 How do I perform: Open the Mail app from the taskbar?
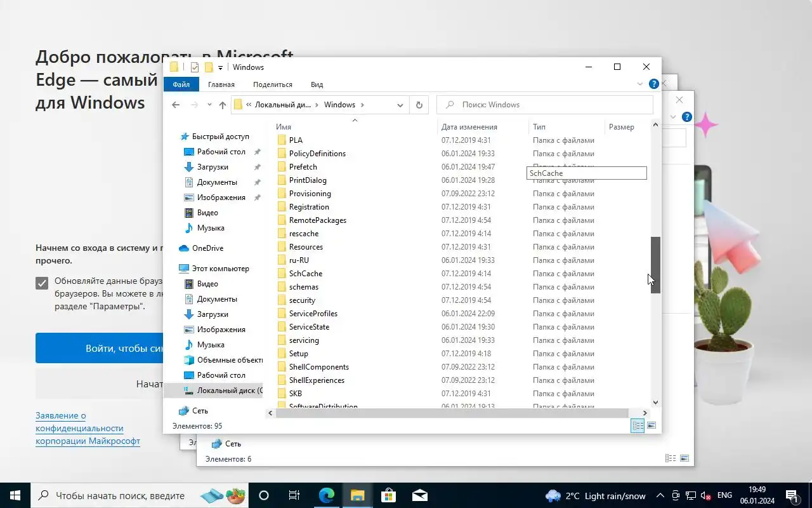click(x=419, y=495)
